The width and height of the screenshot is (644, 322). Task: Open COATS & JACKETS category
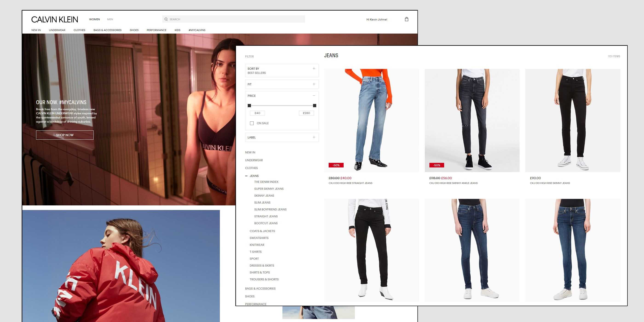coord(262,231)
